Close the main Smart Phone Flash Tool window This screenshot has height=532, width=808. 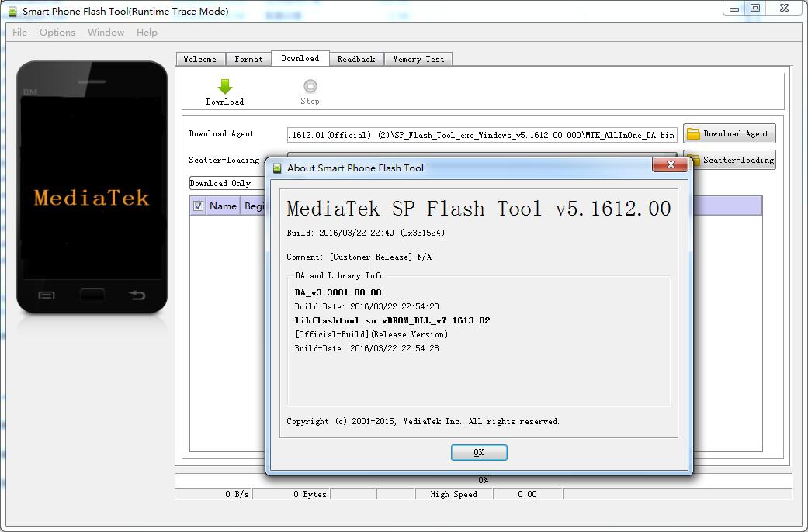click(784, 8)
